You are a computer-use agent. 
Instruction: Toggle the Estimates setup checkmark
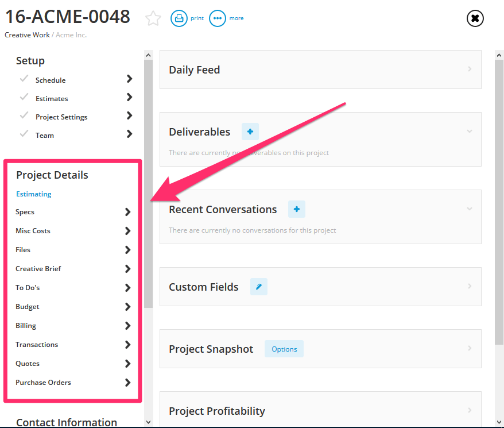tap(24, 97)
